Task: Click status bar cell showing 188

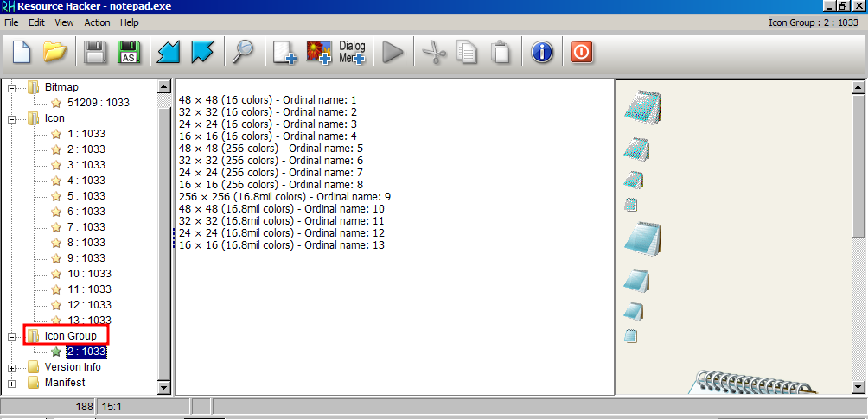Action: tap(48, 407)
